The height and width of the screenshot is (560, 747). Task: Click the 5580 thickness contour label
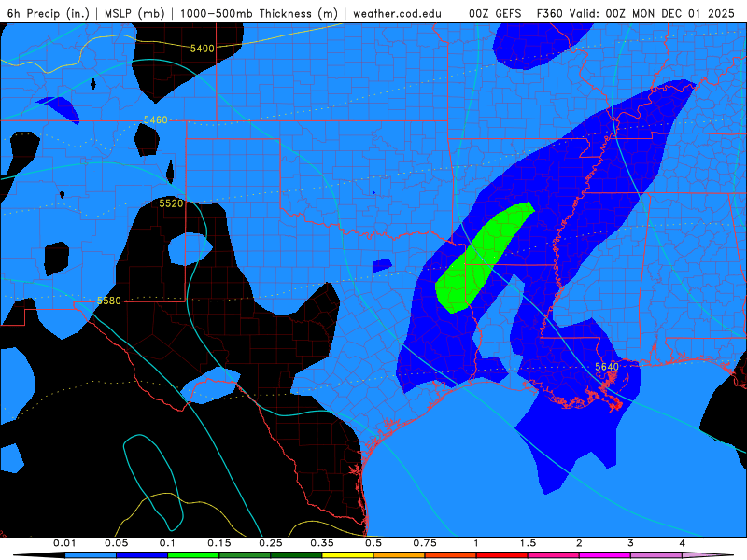[109, 301]
